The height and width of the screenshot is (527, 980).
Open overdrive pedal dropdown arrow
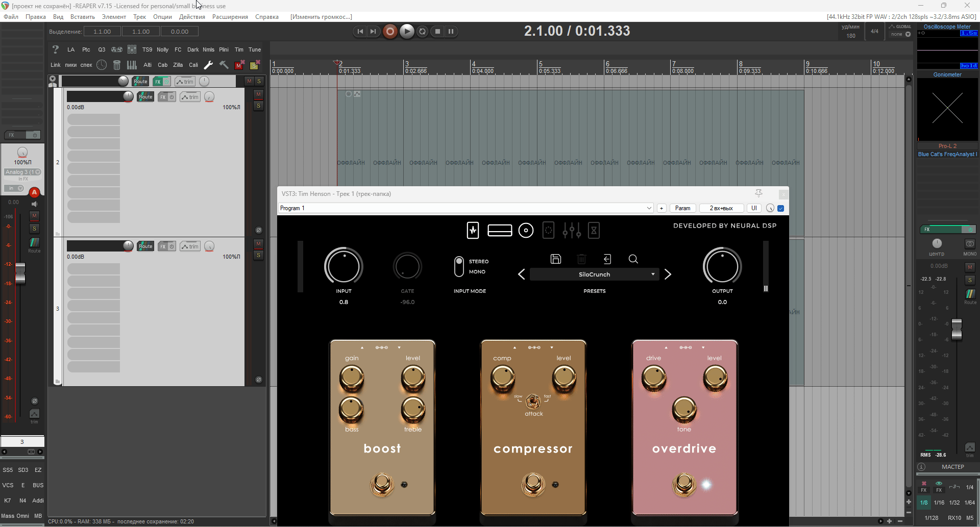703,347
